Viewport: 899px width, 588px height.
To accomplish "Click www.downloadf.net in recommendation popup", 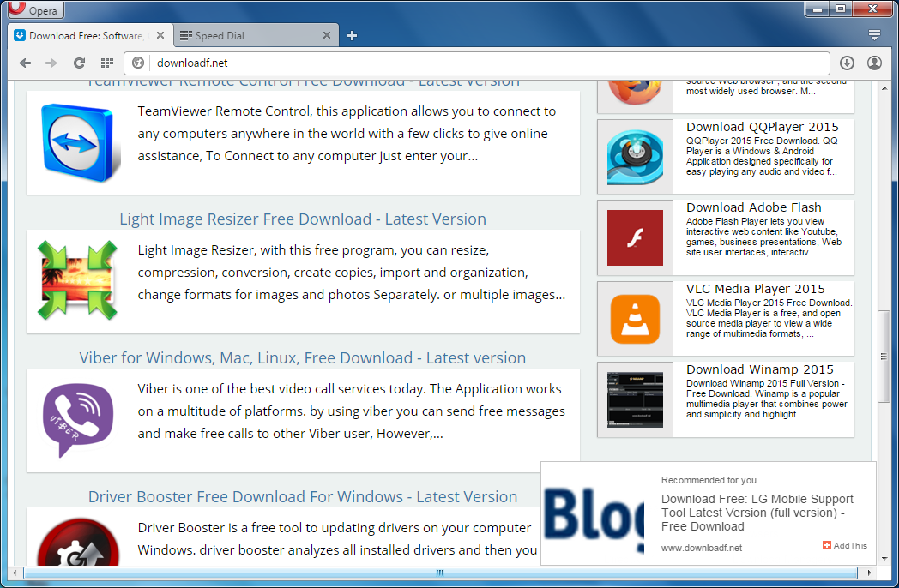I will pyautogui.click(x=701, y=548).
